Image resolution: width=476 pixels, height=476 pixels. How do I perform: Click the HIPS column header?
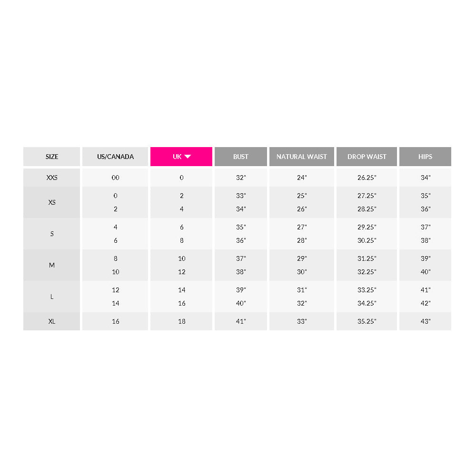(x=426, y=157)
